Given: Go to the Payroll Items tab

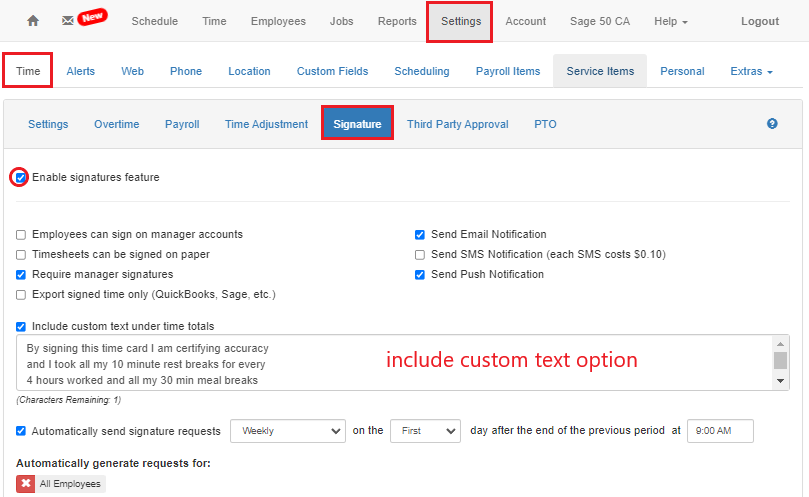Looking at the screenshot, I should (508, 71).
